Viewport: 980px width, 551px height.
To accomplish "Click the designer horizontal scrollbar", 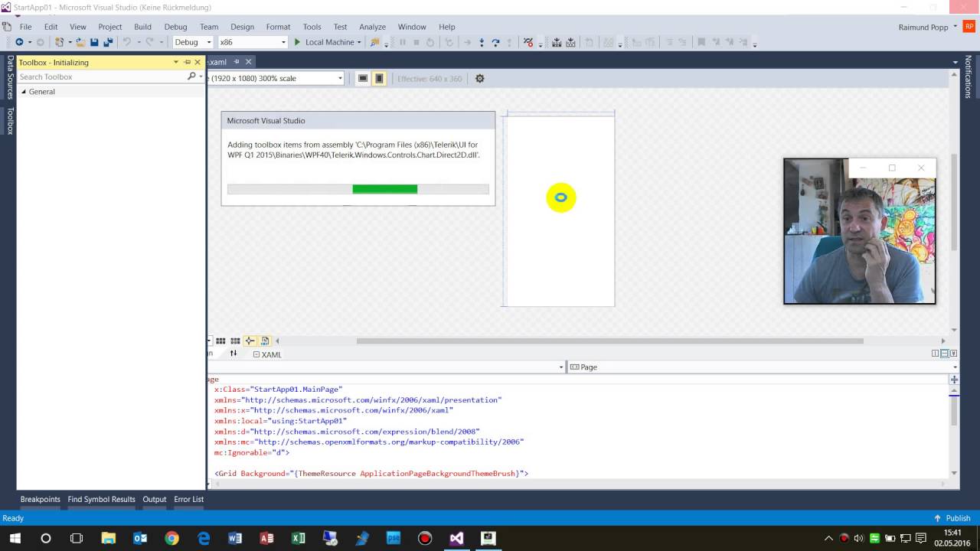I will 609,341.
